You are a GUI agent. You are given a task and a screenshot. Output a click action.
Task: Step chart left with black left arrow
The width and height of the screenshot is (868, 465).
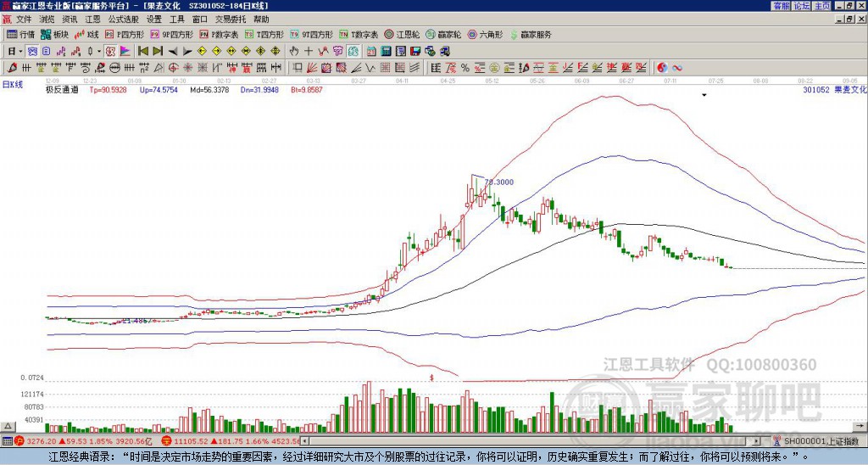(173, 52)
